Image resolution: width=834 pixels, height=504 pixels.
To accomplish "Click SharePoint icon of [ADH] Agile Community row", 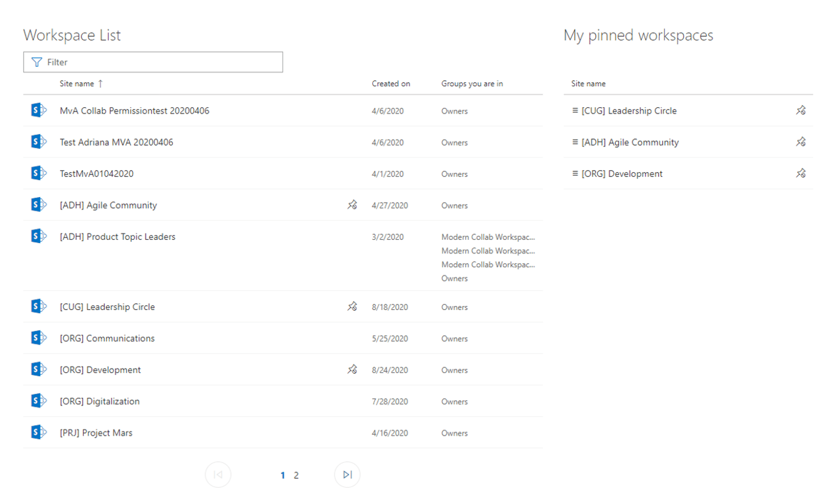I will pos(39,205).
